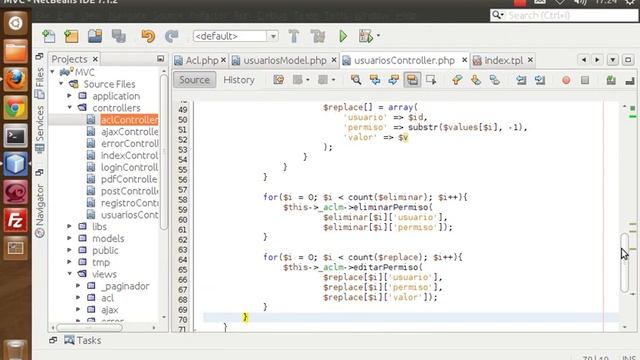
Task: Open Chrome from the Ubuntu launcher
Action: pos(16,108)
